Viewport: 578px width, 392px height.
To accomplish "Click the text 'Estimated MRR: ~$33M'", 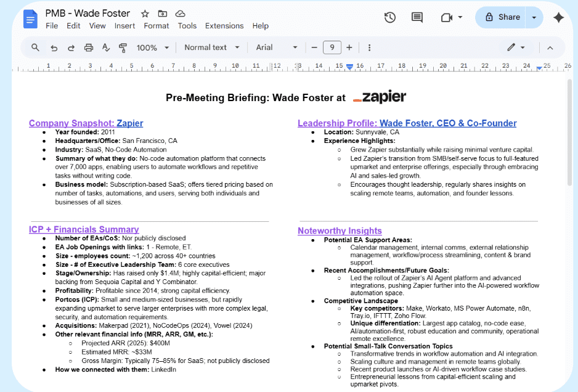I will pyautogui.click(x=116, y=352).
